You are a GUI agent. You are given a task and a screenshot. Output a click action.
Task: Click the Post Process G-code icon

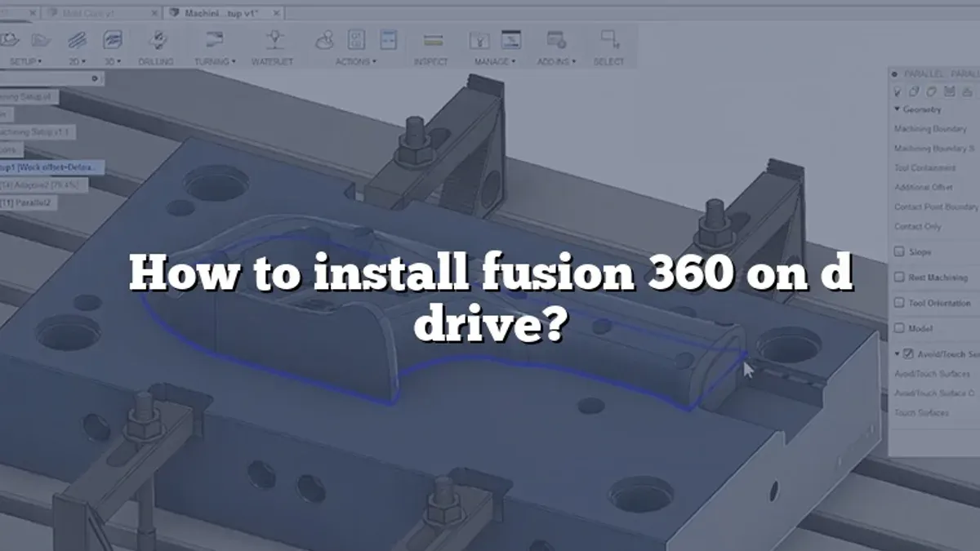click(357, 39)
